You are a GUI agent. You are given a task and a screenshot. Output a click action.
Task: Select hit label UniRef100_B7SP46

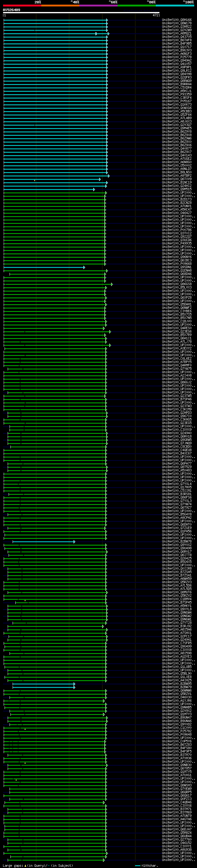pyautogui.click(x=177, y=399)
